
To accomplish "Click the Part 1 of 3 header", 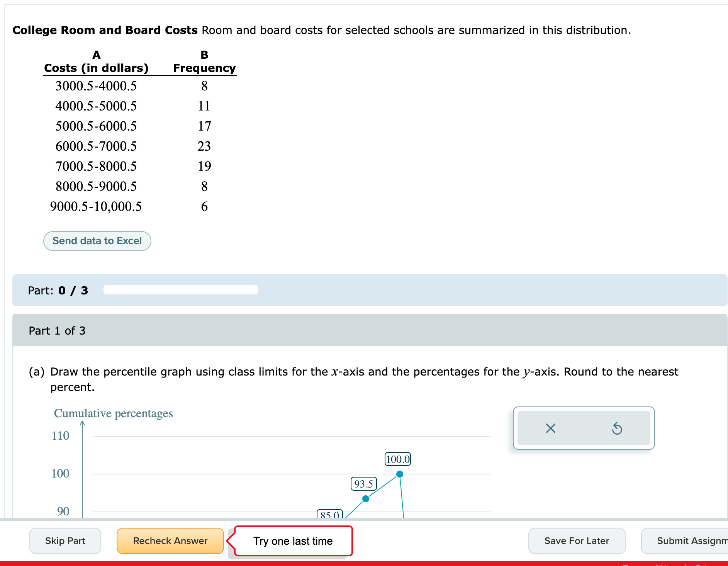I will click(370, 330).
